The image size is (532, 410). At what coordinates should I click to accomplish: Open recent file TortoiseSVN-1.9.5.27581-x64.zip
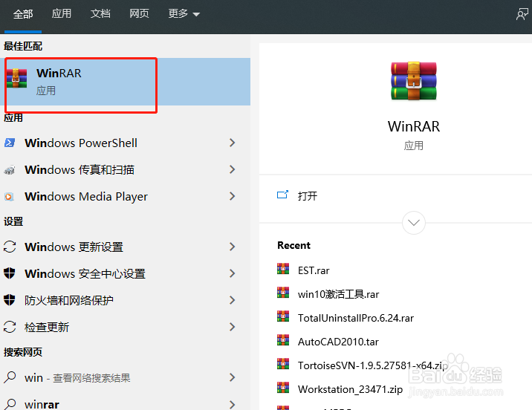tap(373, 365)
